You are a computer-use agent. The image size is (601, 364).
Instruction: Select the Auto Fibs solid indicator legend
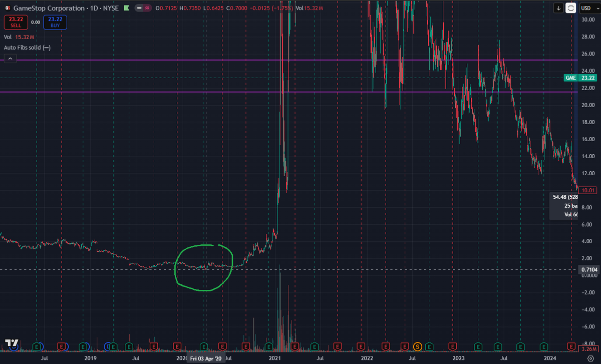point(27,48)
